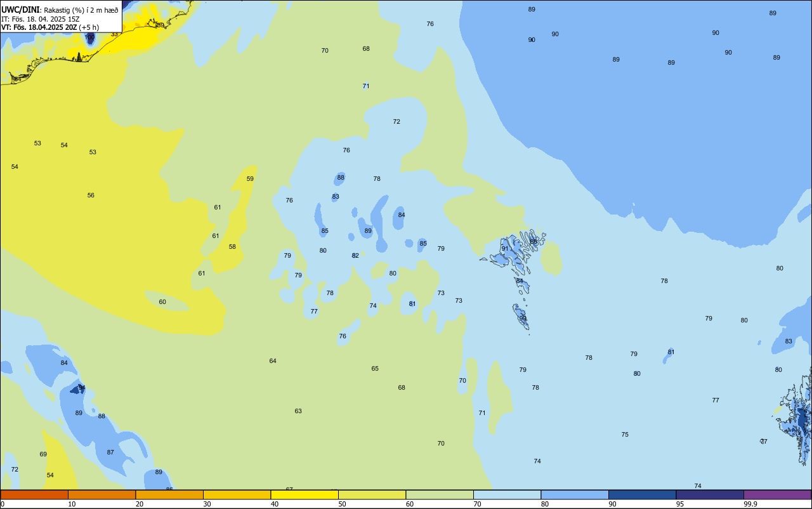Click the legend scale label '99.9'

[750, 504]
